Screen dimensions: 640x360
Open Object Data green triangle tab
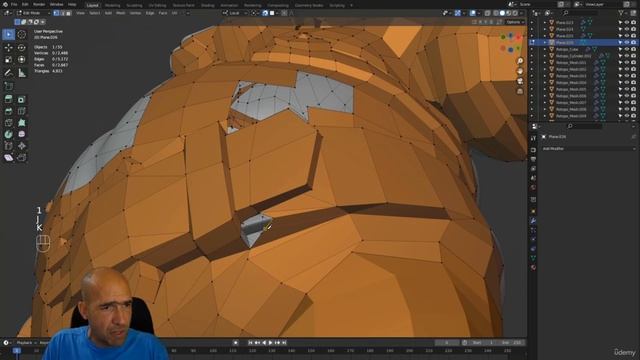click(x=533, y=258)
